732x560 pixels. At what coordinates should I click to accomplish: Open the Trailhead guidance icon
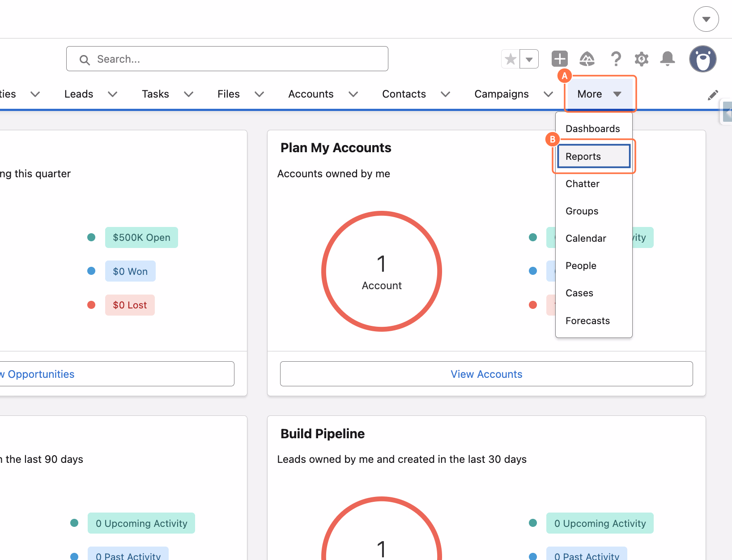587,59
